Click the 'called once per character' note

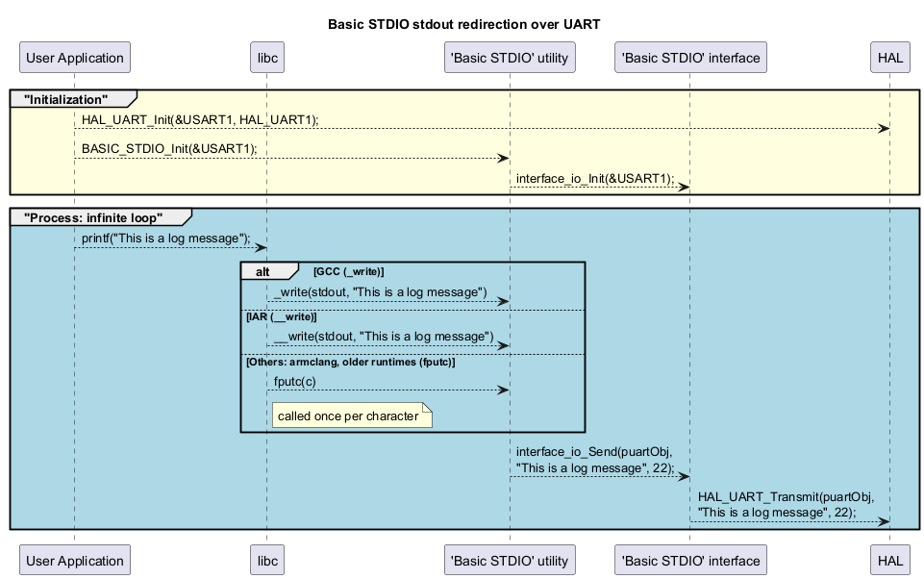350,415
